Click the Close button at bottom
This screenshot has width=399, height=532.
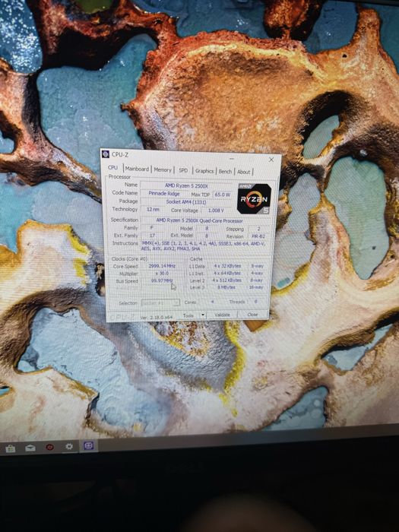tap(252, 315)
